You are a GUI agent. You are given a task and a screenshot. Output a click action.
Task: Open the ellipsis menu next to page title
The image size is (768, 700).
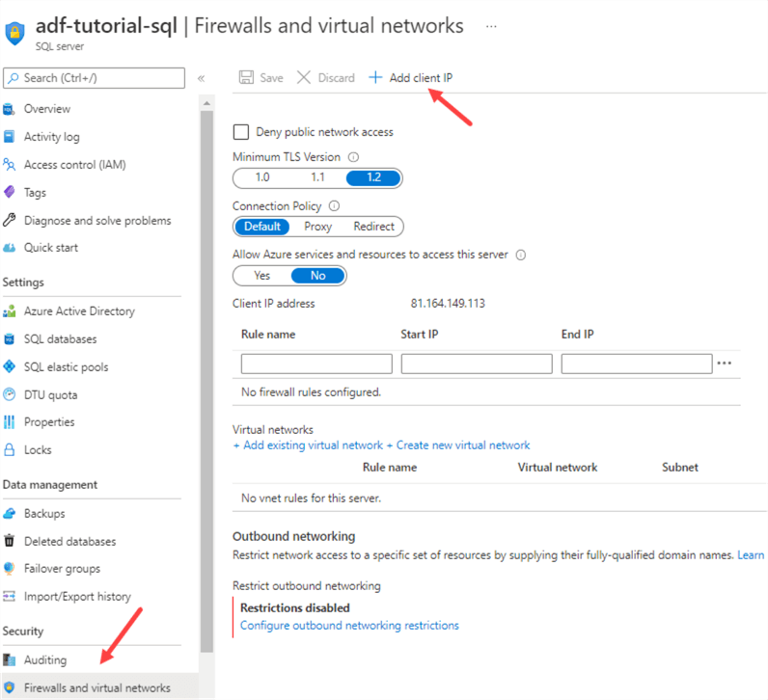(x=491, y=26)
